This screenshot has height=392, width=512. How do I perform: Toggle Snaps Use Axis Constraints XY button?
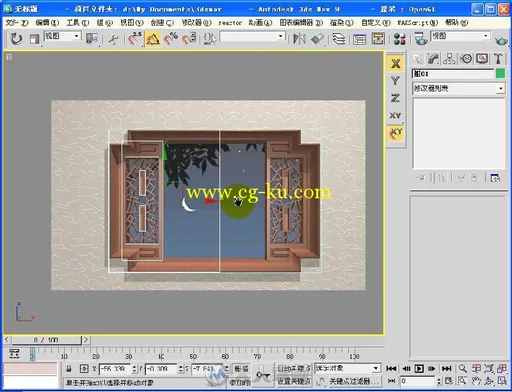395,133
